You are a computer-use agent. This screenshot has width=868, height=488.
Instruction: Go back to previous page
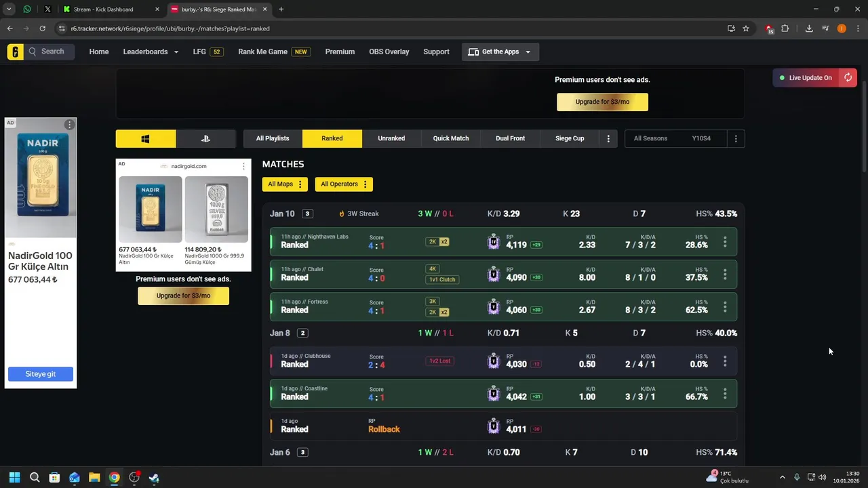point(9,28)
